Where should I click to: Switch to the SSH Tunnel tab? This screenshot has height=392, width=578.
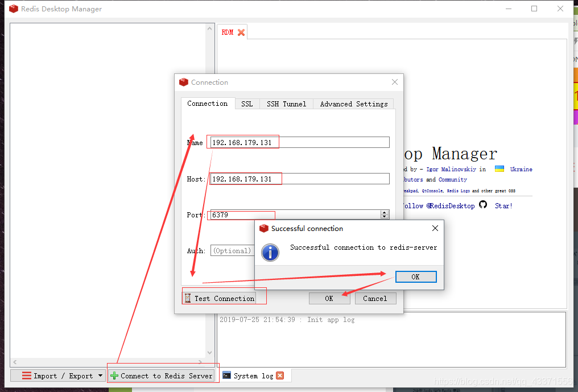coord(286,104)
